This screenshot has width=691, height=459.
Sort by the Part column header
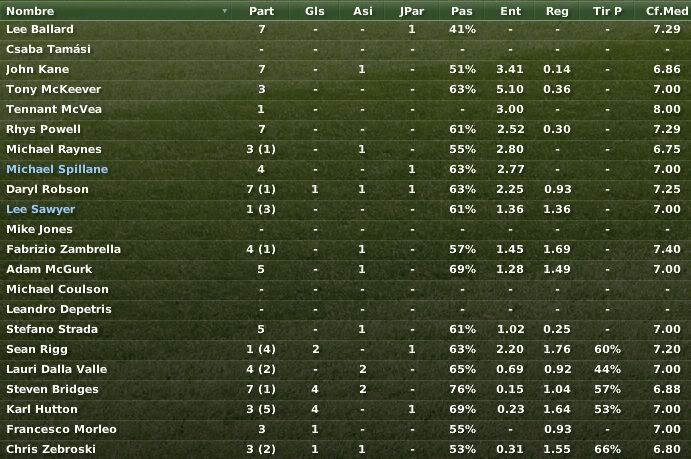(x=261, y=11)
